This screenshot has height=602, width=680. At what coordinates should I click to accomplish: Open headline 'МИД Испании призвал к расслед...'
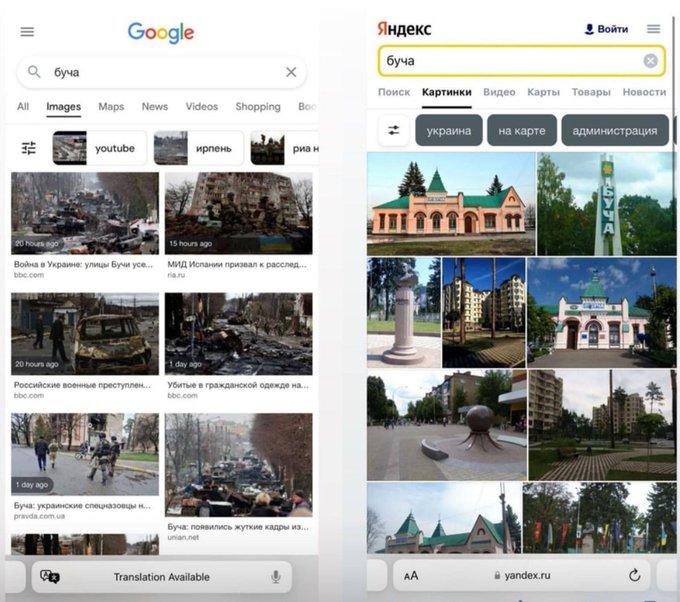[237, 264]
